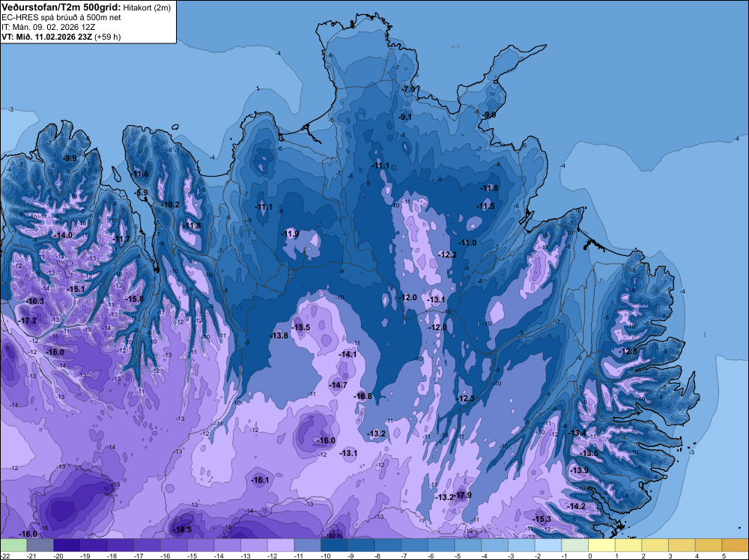Click the -16.3 temperature label
The image size is (749, 560).
pyautogui.click(x=35, y=301)
